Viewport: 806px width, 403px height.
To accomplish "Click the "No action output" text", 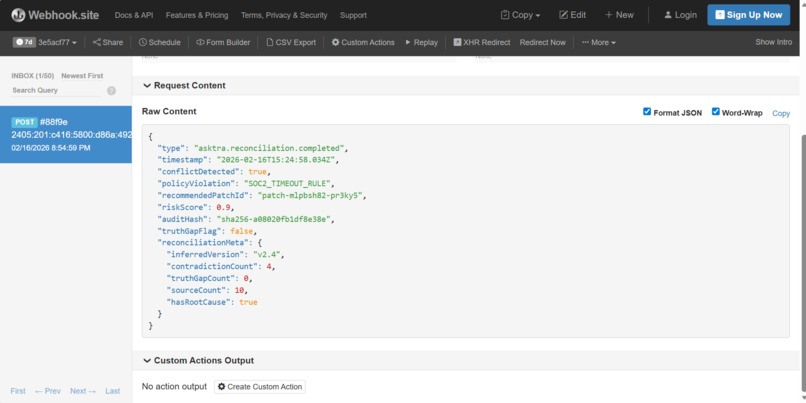I will pyautogui.click(x=174, y=387).
